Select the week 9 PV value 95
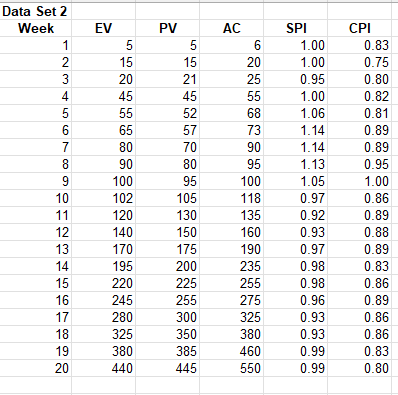This screenshot has height=395, width=398. click(167, 181)
